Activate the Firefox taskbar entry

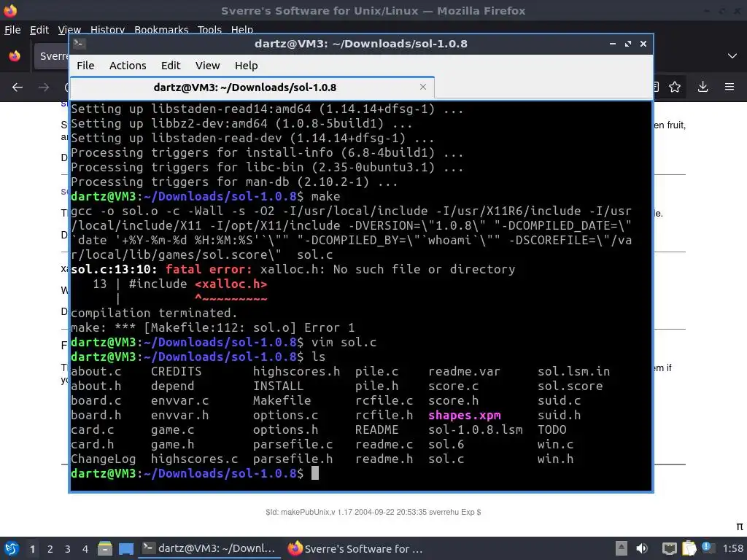point(355,548)
